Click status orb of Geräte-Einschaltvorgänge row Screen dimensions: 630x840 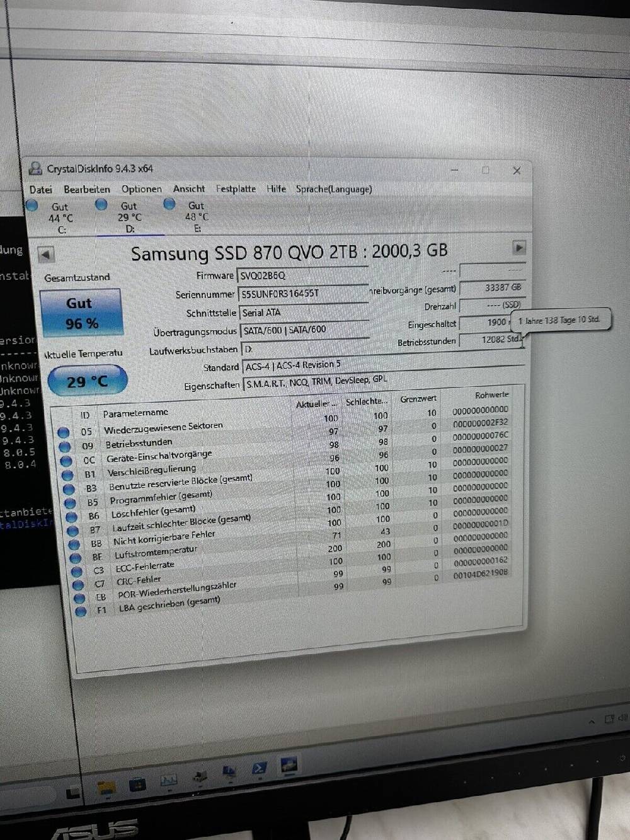66,462
